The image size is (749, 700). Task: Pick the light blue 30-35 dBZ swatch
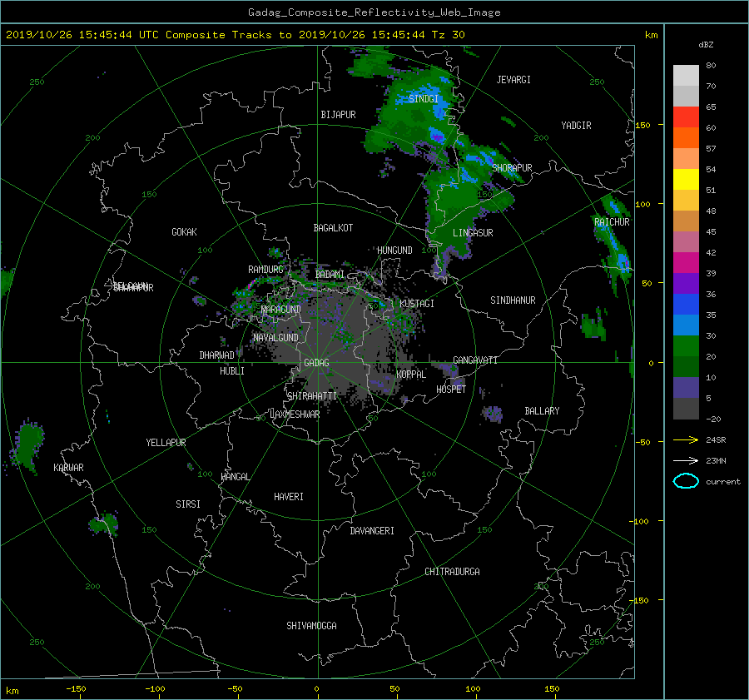point(686,325)
